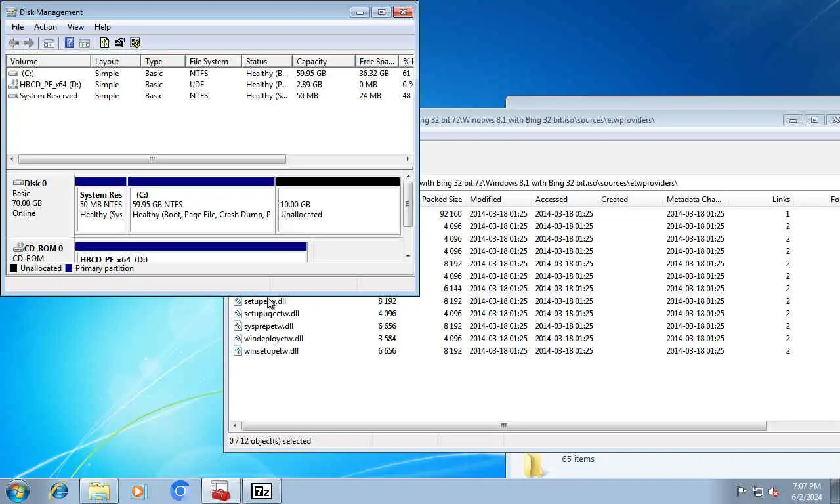This screenshot has height=504, width=840.
Task: Click the blue Primary partition legend swatch
Action: [69, 268]
